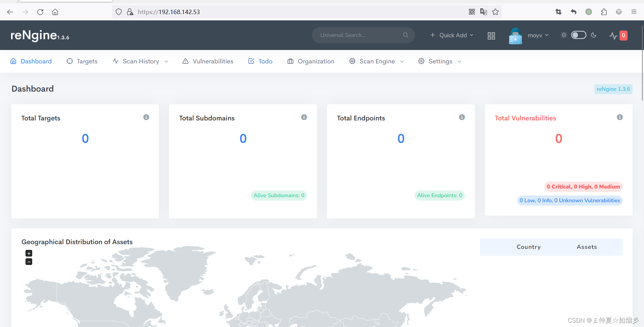Bookmark this page with the star icon
644x327 pixels.
pos(495,12)
